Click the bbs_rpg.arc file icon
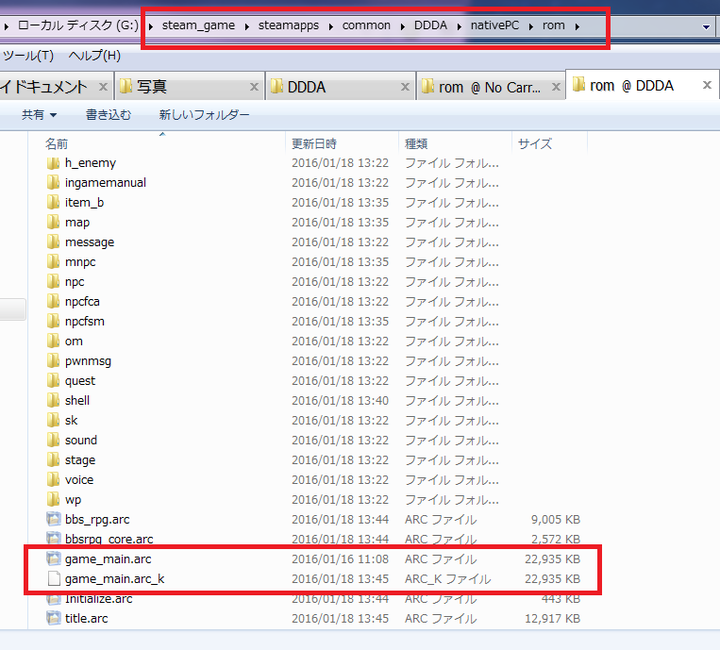The height and width of the screenshot is (650, 720). click(x=53, y=519)
